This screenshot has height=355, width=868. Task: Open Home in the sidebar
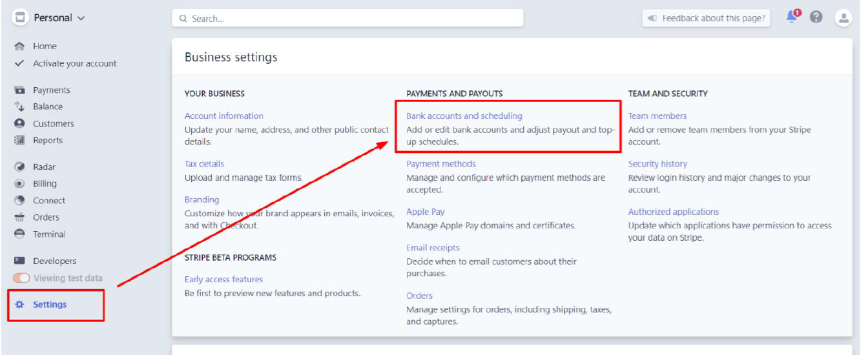click(x=45, y=46)
